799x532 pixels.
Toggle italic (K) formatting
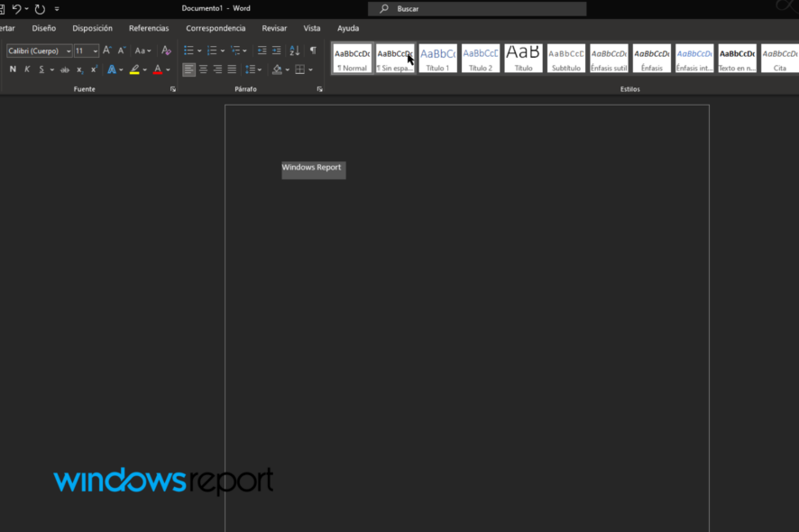click(x=27, y=69)
